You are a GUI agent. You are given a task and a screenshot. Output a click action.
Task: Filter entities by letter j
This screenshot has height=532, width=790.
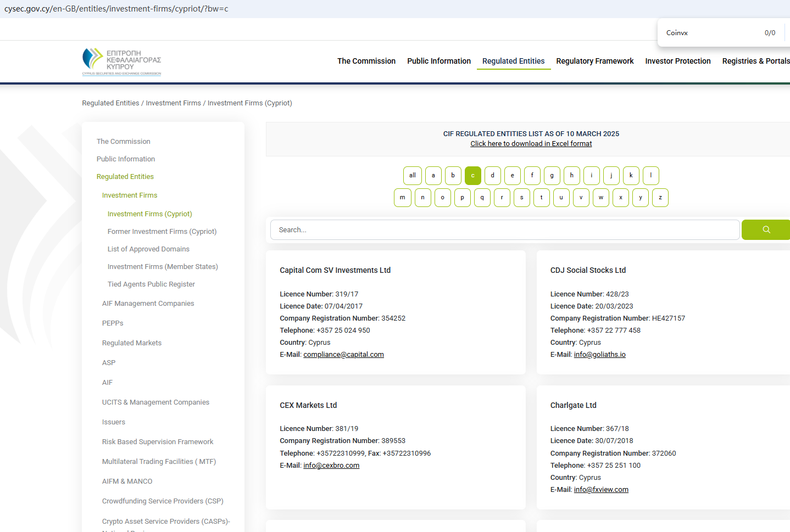tap(611, 176)
